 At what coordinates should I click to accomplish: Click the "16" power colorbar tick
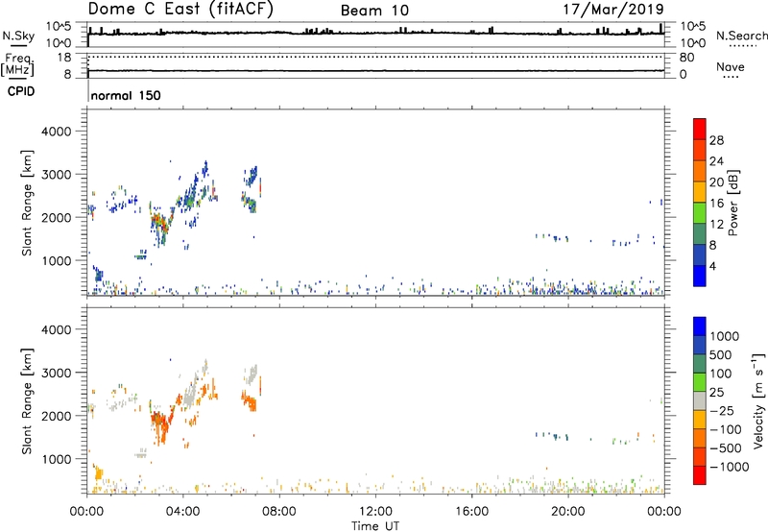(x=716, y=204)
